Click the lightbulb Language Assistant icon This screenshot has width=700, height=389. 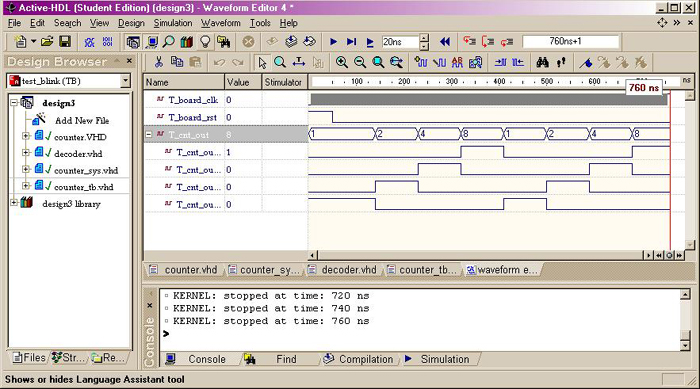(205, 42)
